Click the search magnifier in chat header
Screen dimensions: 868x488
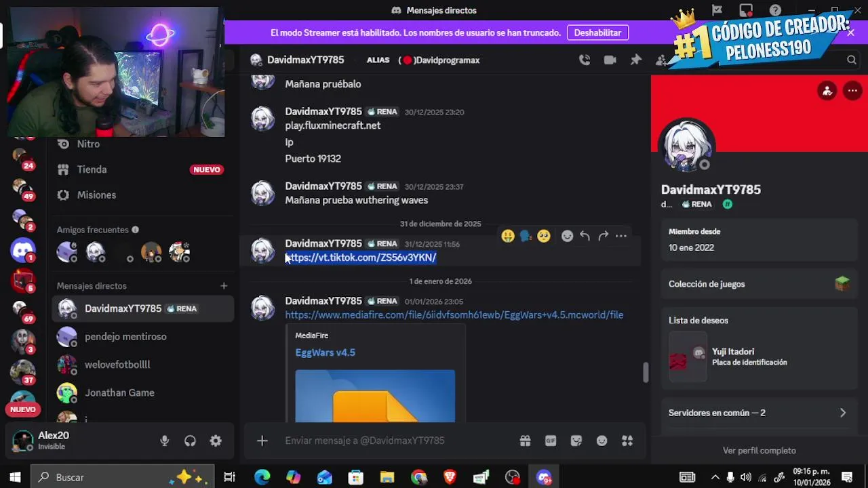point(852,60)
